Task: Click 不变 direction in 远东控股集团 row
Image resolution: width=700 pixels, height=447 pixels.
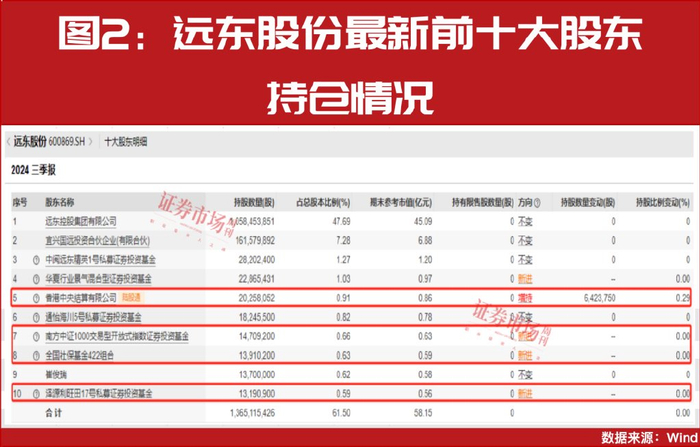Action: (525, 221)
